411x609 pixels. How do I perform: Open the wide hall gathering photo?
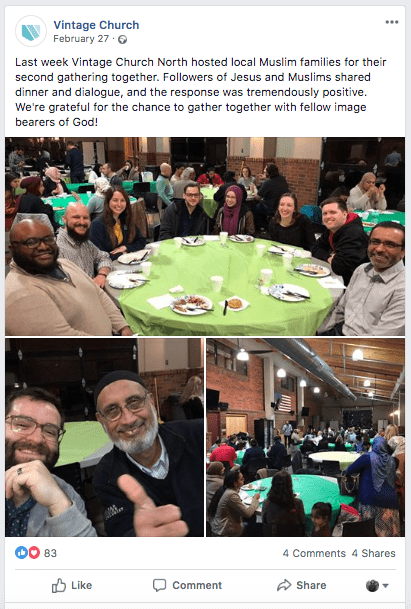305,437
